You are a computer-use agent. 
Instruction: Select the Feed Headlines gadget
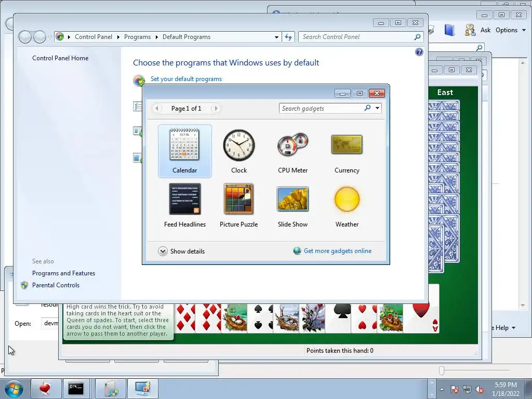pyautogui.click(x=184, y=205)
